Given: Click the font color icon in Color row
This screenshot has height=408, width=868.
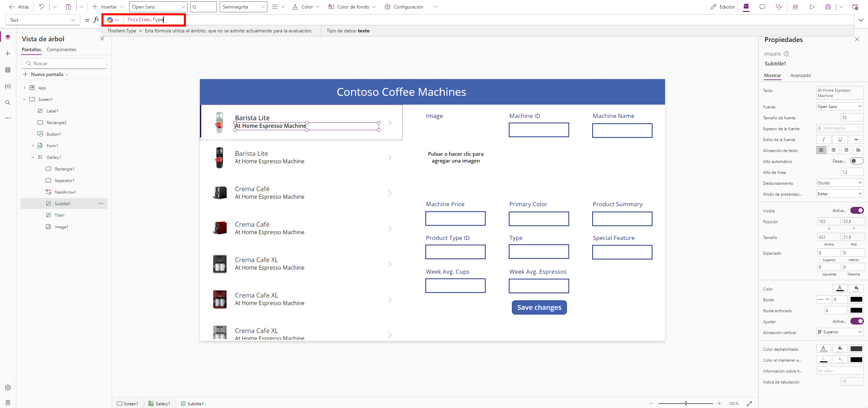Looking at the screenshot, I should click(840, 288).
